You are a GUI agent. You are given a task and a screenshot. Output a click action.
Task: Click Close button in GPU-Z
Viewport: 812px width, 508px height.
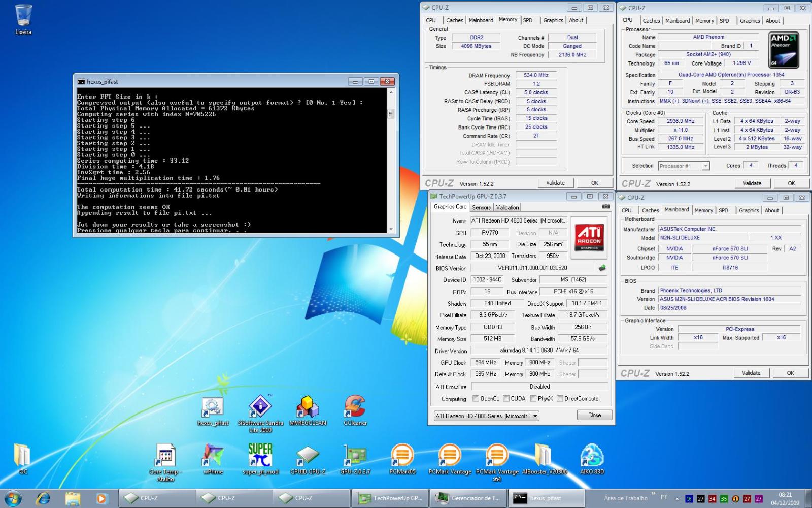tap(594, 415)
